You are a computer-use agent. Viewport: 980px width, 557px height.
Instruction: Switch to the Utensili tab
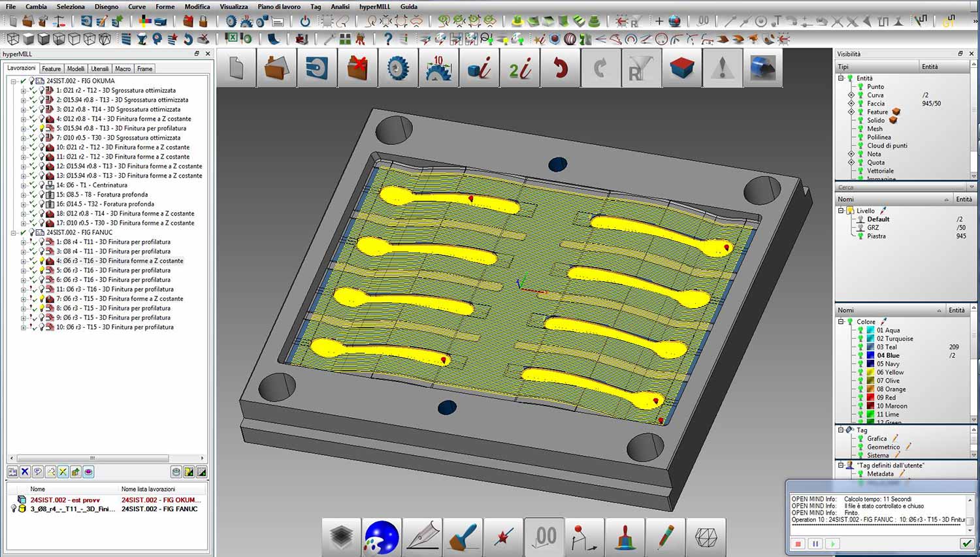(100, 69)
